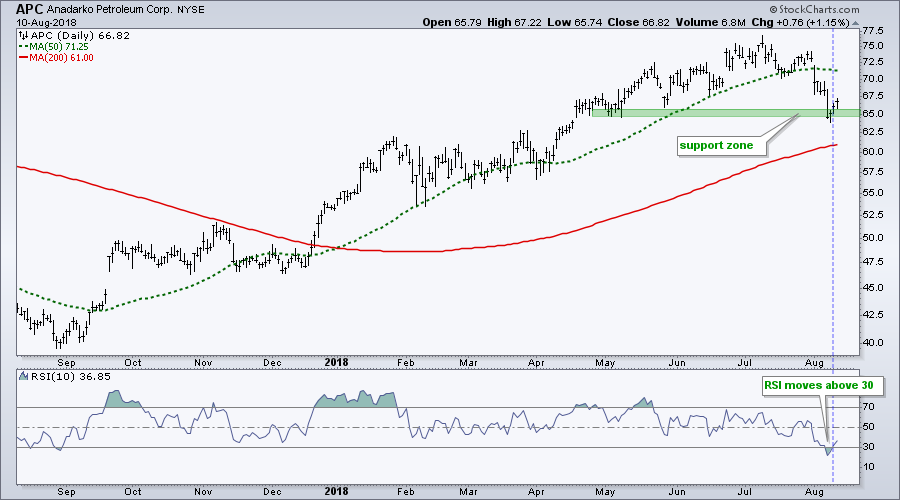Click the 77.5 price axis label

pos(872,30)
